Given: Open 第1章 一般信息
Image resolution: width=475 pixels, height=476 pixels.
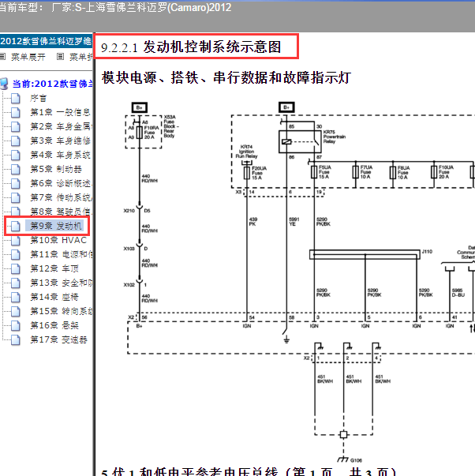Looking at the screenshot, I should click(60, 113).
